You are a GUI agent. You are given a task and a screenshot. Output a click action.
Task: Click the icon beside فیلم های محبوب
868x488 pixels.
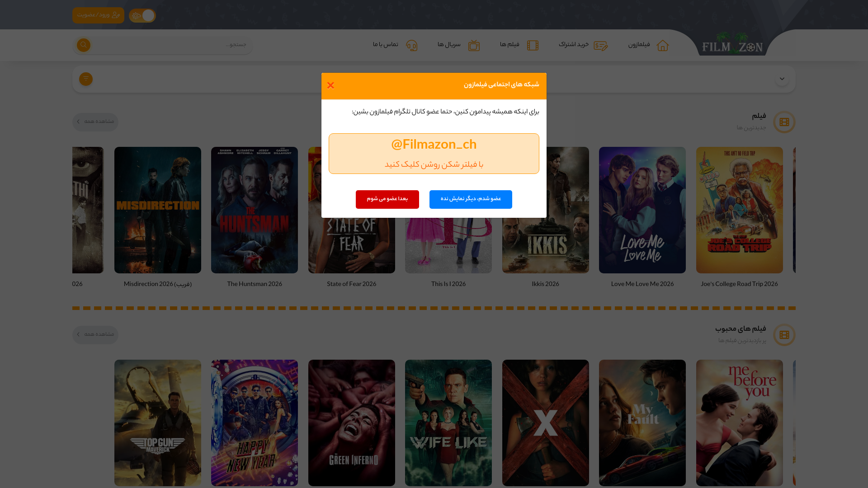(784, 335)
